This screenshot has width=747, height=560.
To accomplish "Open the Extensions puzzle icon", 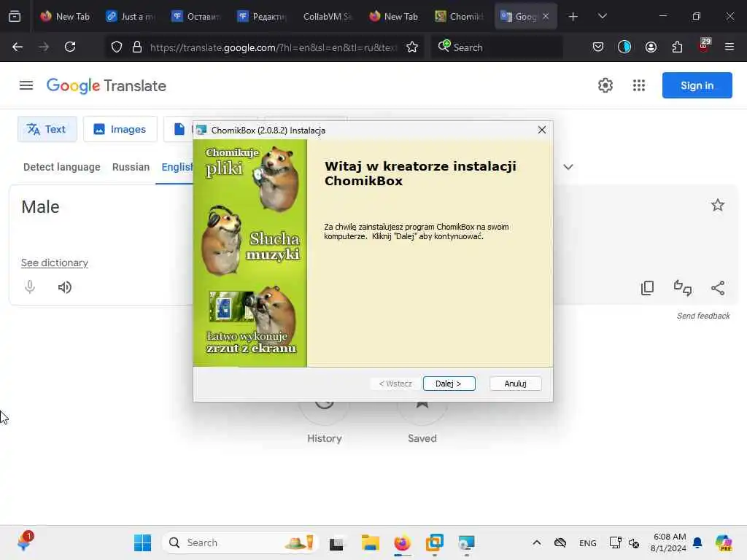I will click(x=677, y=47).
